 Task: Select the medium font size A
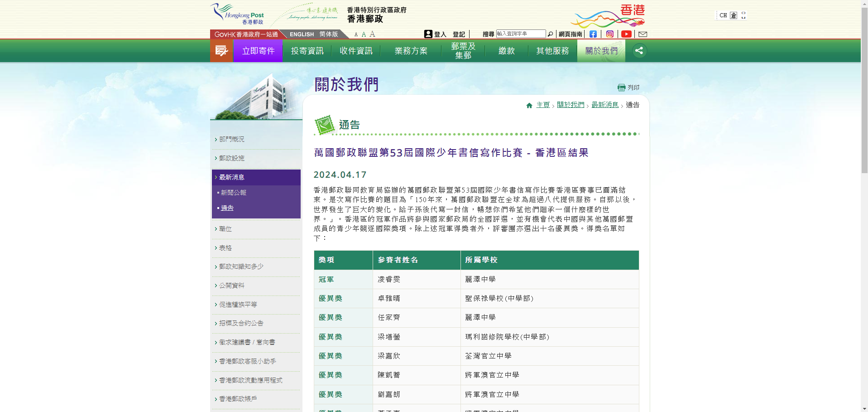364,34
